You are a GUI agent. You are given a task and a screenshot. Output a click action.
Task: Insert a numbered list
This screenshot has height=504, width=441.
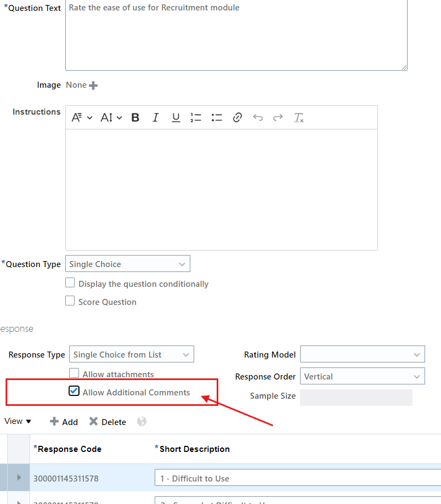coord(196,117)
